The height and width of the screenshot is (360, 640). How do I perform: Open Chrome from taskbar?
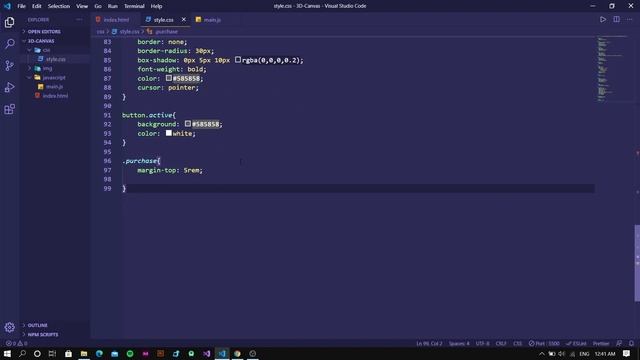(x=237, y=353)
